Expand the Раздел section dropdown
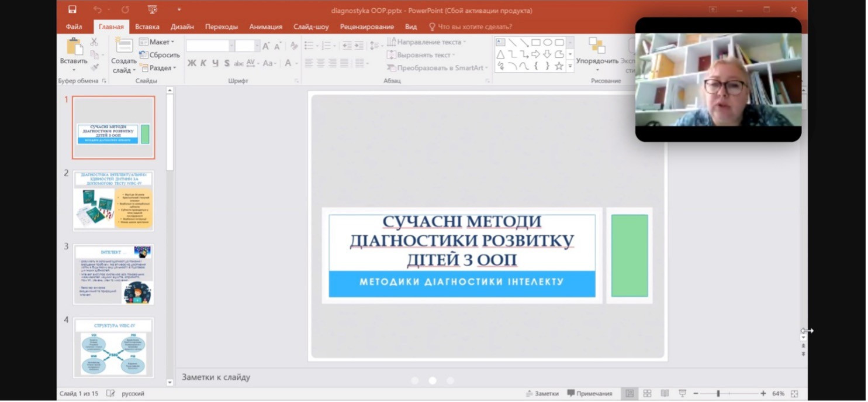The height and width of the screenshot is (402, 868). tap(158, 68)
